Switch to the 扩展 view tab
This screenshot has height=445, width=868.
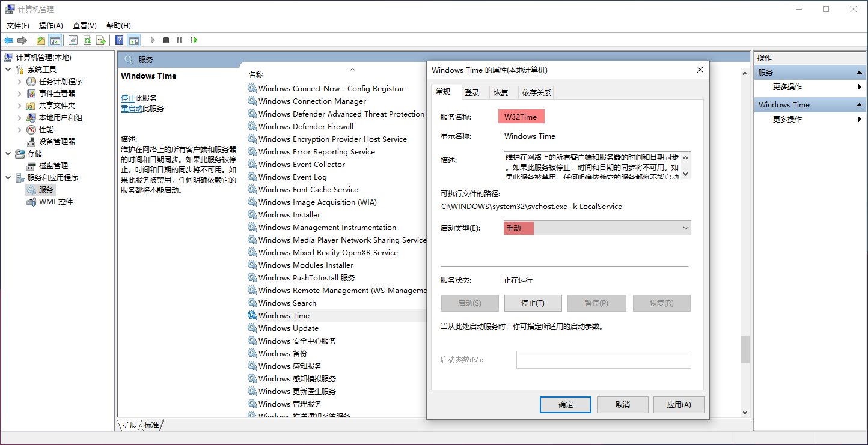click(x=130, y=425)
